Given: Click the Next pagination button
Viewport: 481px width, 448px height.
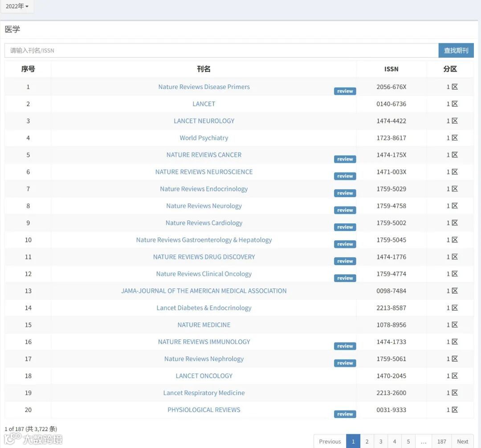Looking at the screenshot, I should tap(462, 441).
